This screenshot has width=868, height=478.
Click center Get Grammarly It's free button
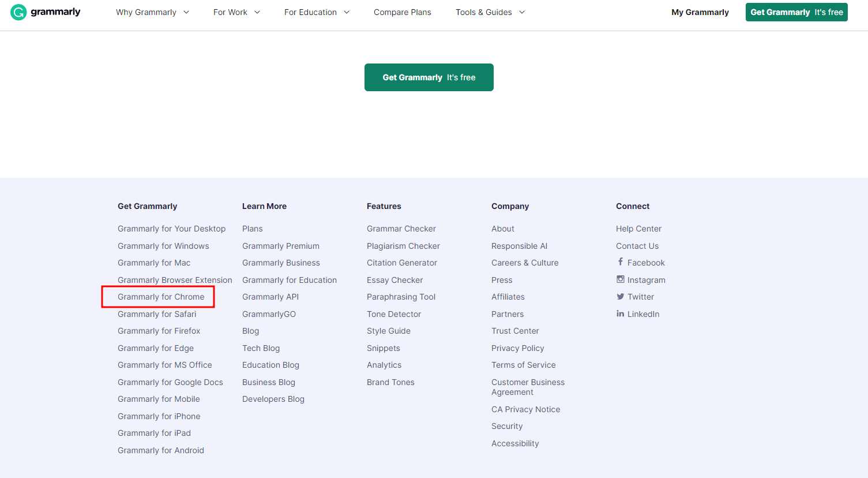point(429,77)
